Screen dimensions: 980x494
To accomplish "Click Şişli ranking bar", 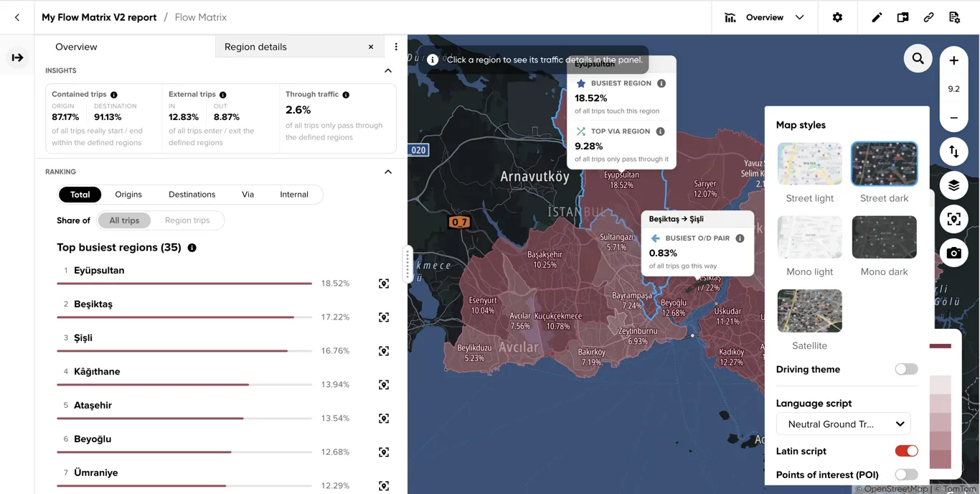I will [x=184, y=351].
